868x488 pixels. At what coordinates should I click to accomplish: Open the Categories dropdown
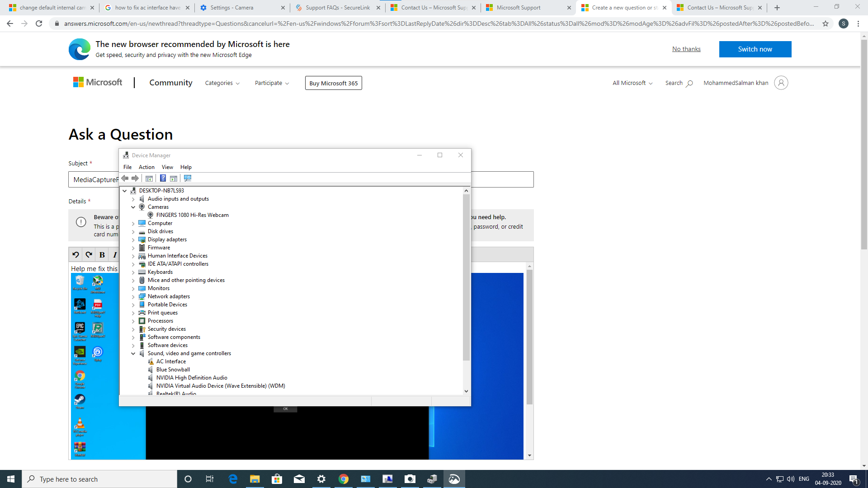click(x=222, y=83)
